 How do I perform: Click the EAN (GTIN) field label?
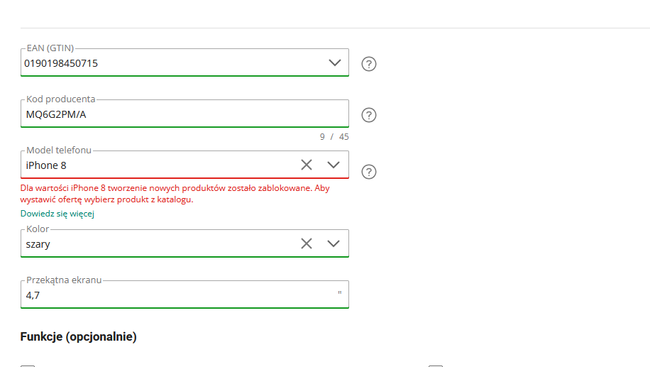coord(50,48)
